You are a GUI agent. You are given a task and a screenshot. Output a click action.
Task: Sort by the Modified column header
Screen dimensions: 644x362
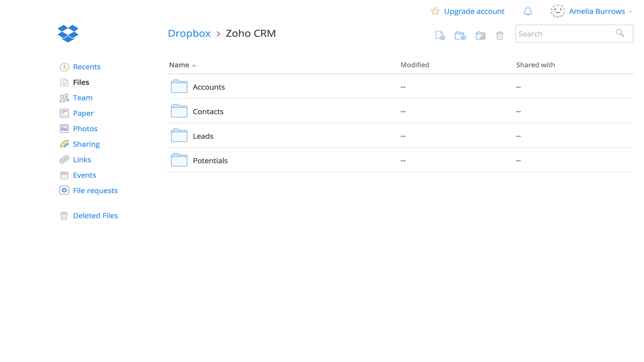click(x=414, y=65)
